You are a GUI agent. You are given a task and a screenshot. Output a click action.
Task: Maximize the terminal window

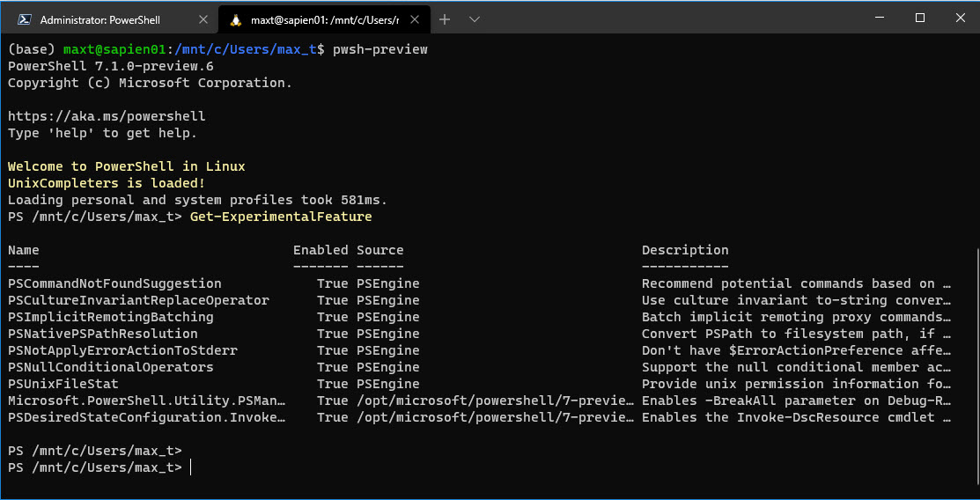pyautogui.click(x=920, y=18)
